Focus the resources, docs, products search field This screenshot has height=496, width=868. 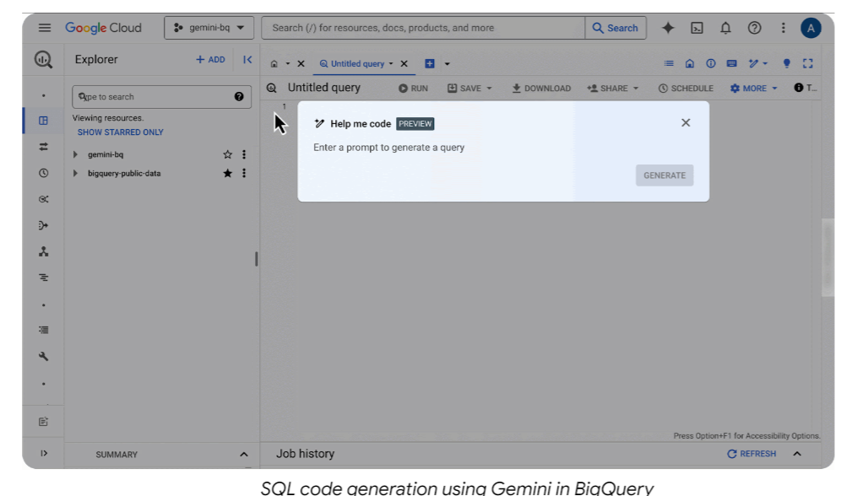point(423,28)
